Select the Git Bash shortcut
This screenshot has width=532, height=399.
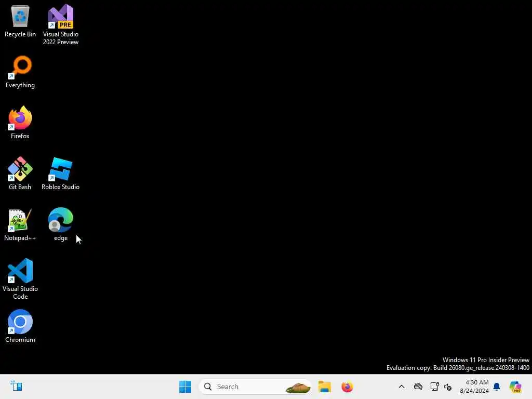(20, 174)
